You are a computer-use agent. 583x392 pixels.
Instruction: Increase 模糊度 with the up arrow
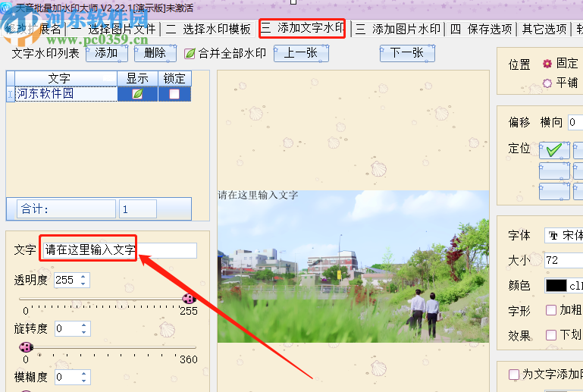click(x=83, y=374)
